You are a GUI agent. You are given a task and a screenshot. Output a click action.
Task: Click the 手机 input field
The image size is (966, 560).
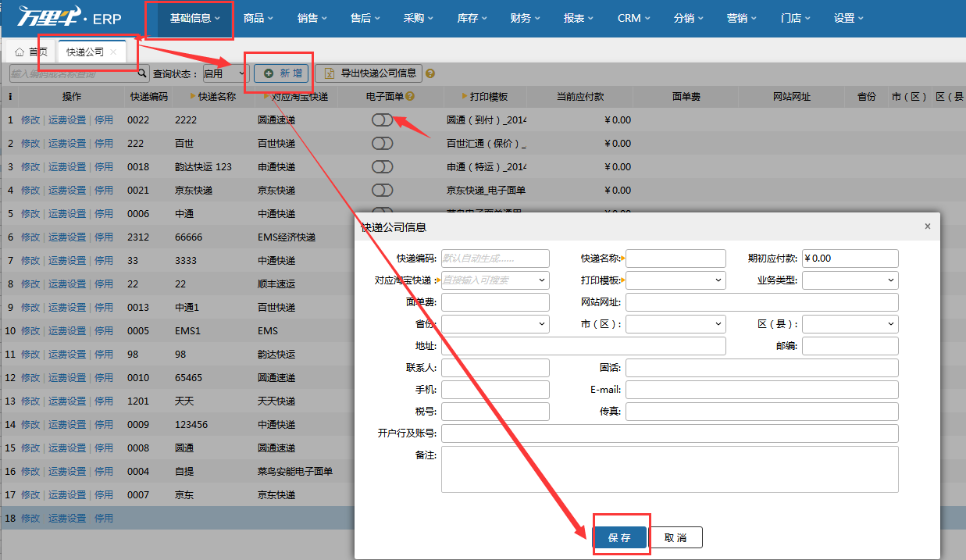[495, 389]
